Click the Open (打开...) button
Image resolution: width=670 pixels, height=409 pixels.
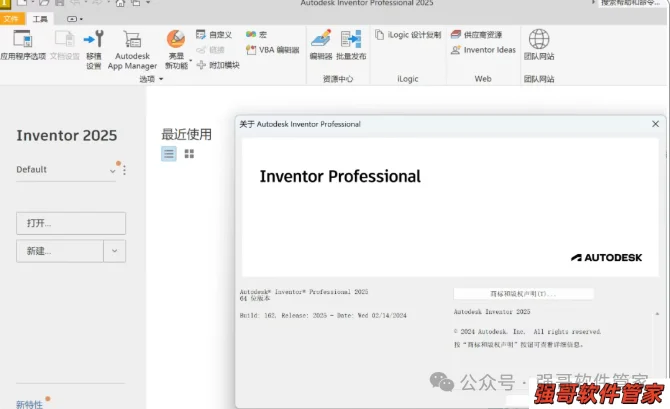pos(71,223)
